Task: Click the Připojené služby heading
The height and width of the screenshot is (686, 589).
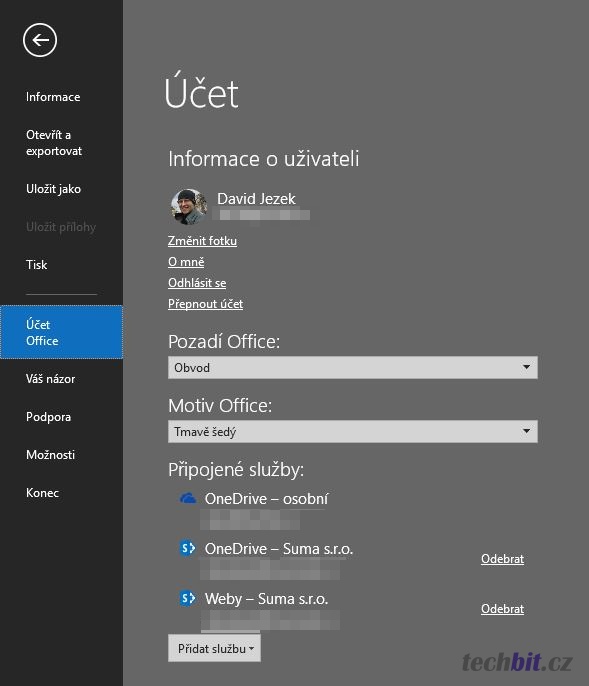Action: pos(236,470)
